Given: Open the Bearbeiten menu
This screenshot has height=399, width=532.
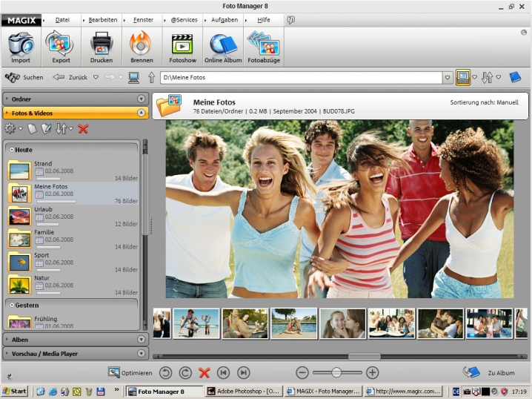Looking at the screenshot, I should click(x=103, y=20).
